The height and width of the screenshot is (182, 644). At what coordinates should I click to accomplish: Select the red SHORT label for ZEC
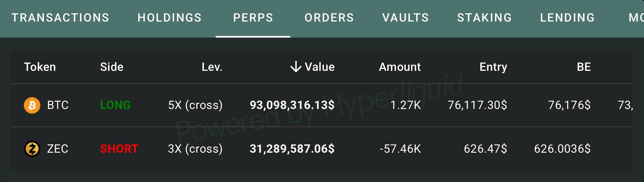pyautogui.click(x=119, y=149)
